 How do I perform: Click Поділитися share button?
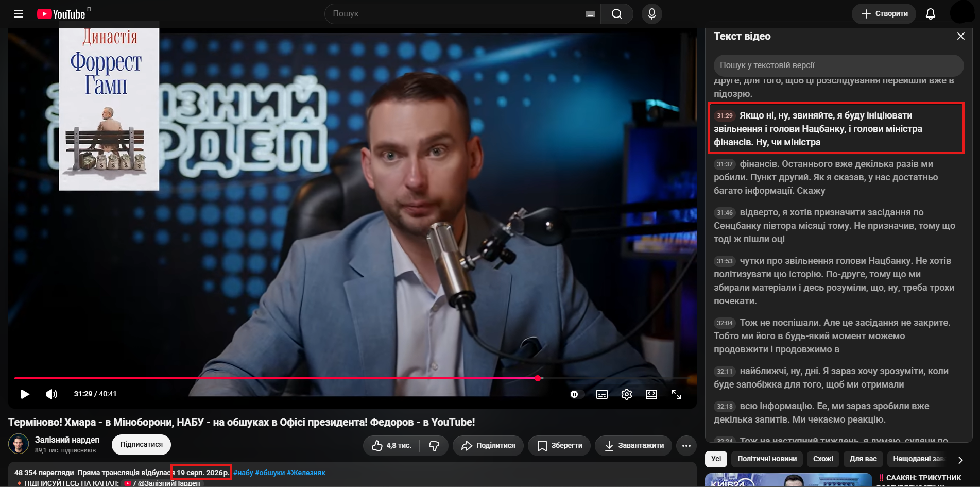click(488, 445)
